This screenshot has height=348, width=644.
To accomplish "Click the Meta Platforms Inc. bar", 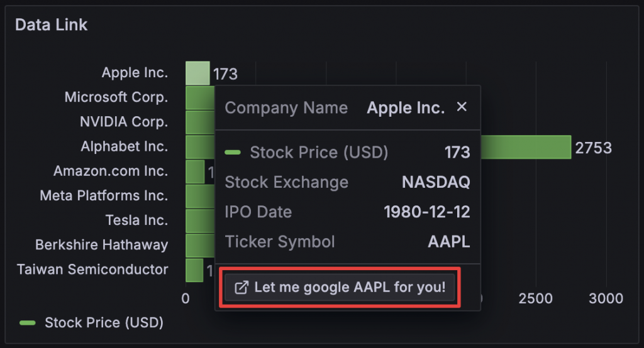I will coord(200,196).
